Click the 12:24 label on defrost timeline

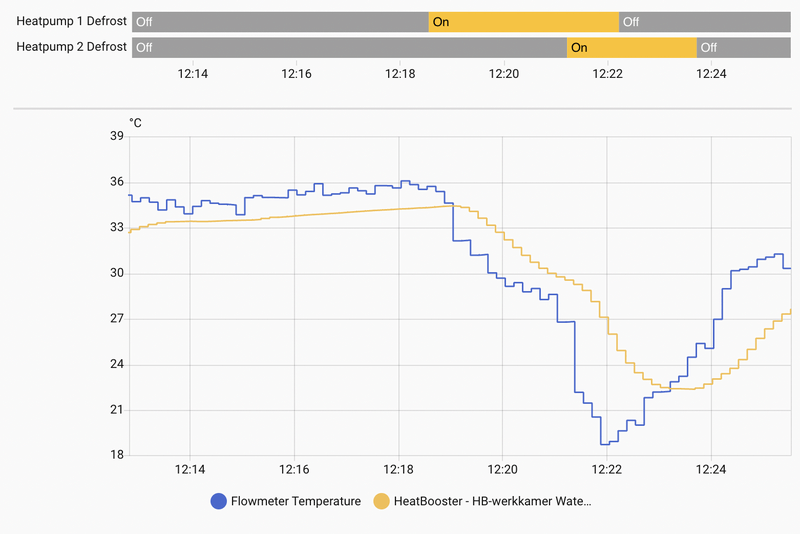click(x=711, y=74)
